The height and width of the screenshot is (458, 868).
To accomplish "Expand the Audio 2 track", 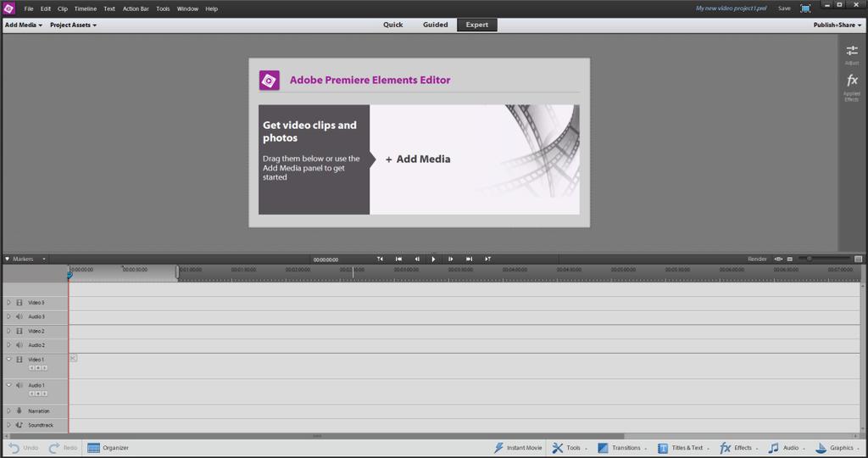I will click(x=8, y=344).
